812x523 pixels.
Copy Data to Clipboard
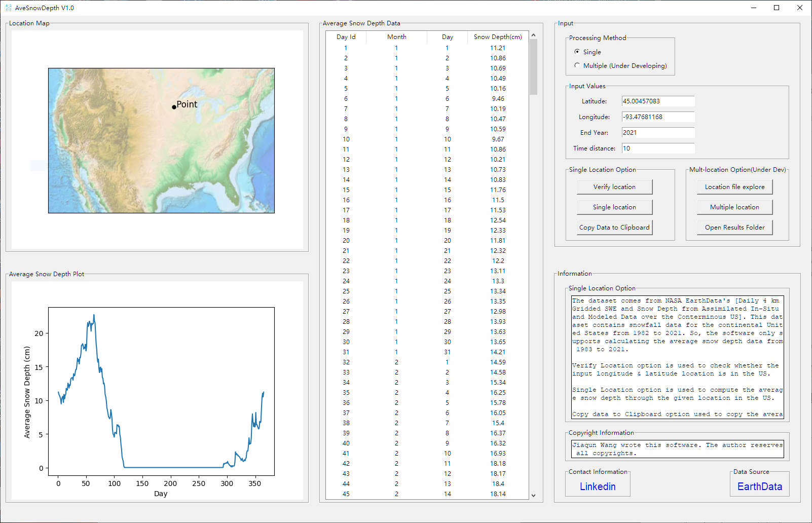tap(614, 227)
